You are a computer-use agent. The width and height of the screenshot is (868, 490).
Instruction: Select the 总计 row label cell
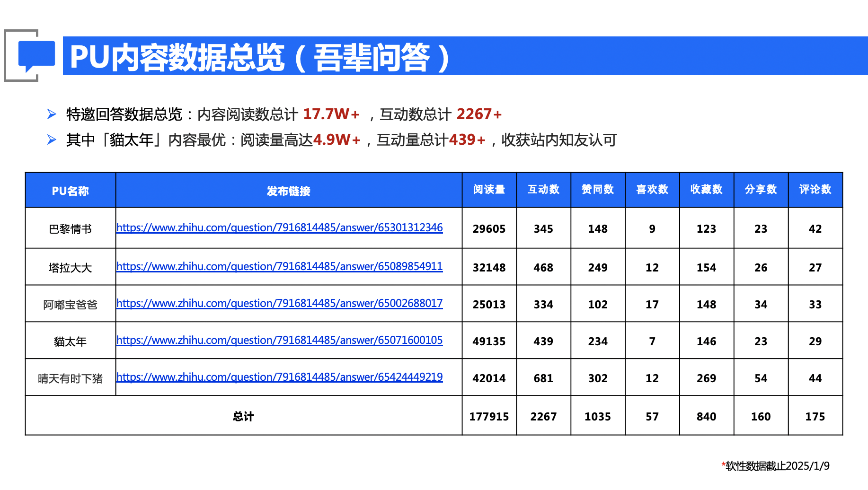tap(243, 416)
